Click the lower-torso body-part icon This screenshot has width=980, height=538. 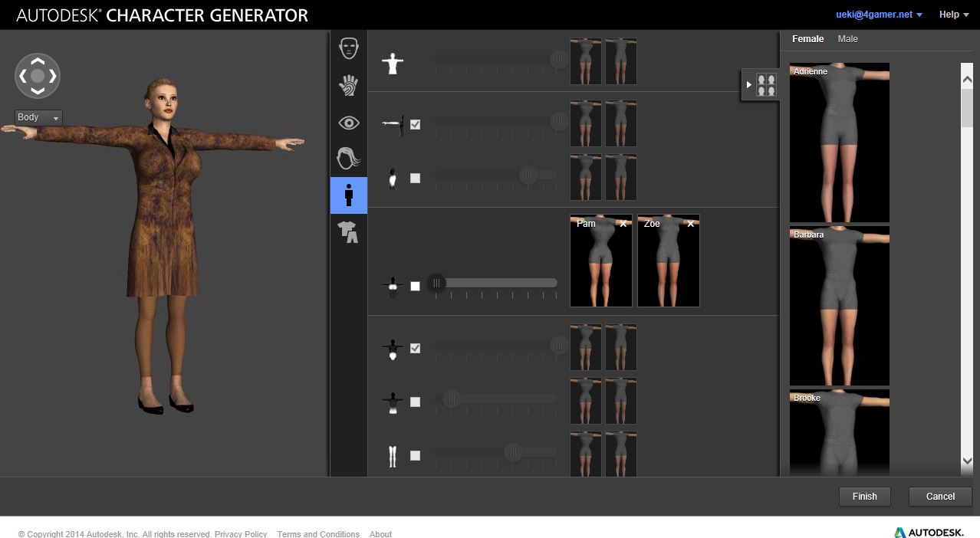[393, 402]
